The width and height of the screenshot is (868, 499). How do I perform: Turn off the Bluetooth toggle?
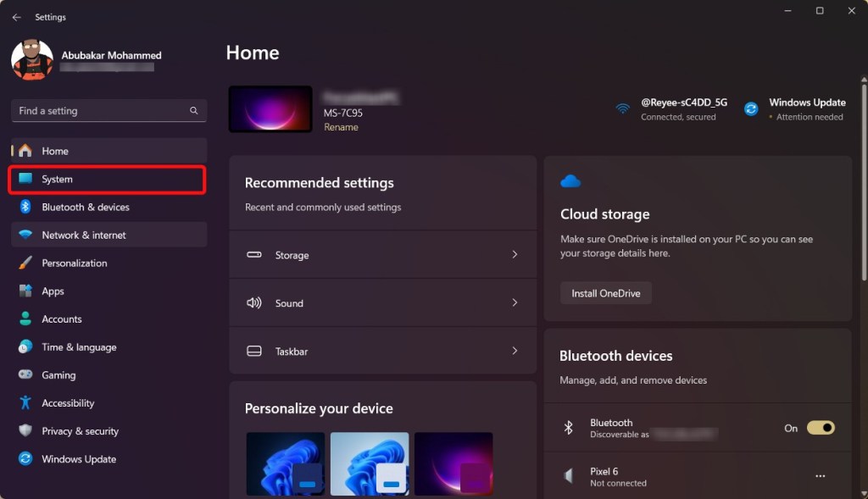click(x=821, y=428)
